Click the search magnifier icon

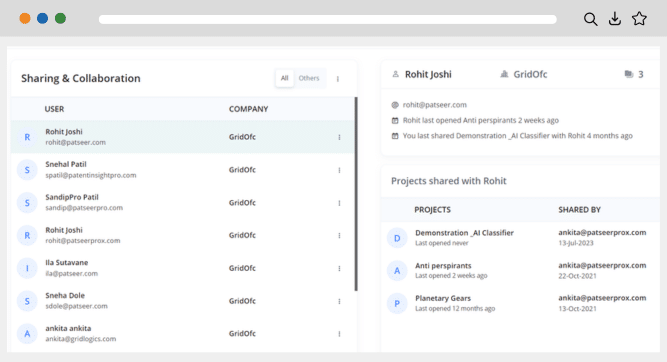tap(590, 19)
